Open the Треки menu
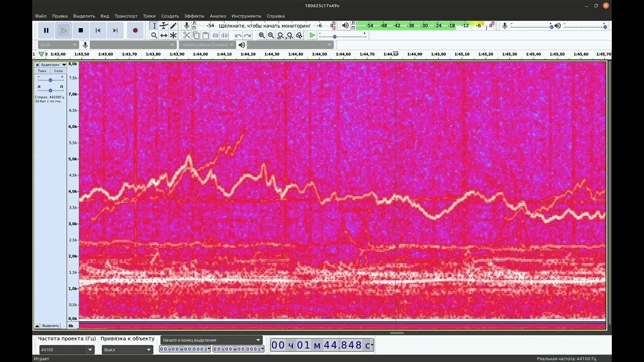Image resolution: width=644 pixels, height=362 pixels. 149,16
